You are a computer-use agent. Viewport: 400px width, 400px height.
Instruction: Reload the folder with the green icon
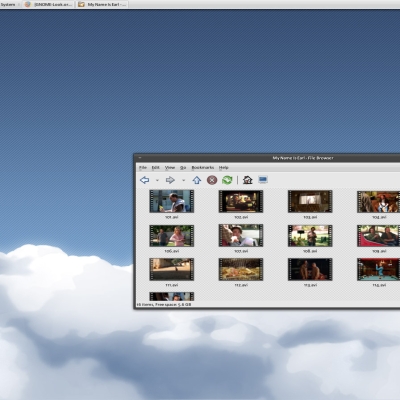coord(227,180)
